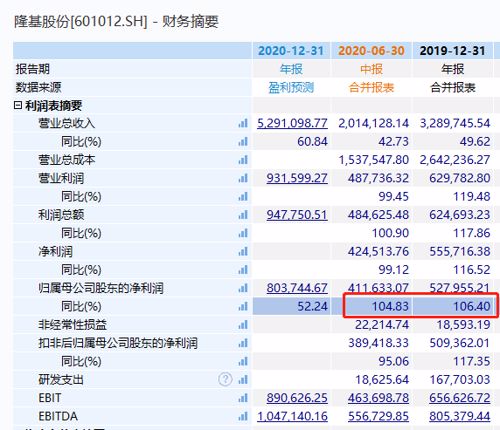Open chart icon for 净利润 row
This screenshot has width=500, height=430.
[x=243, y=251]
